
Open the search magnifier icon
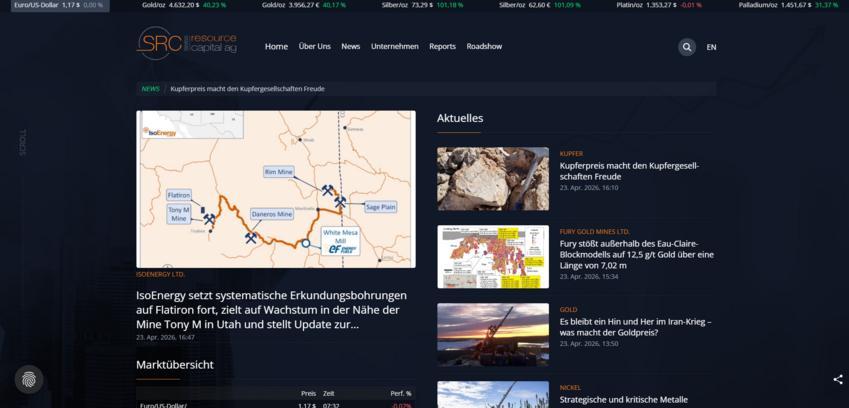click(687, 47)
